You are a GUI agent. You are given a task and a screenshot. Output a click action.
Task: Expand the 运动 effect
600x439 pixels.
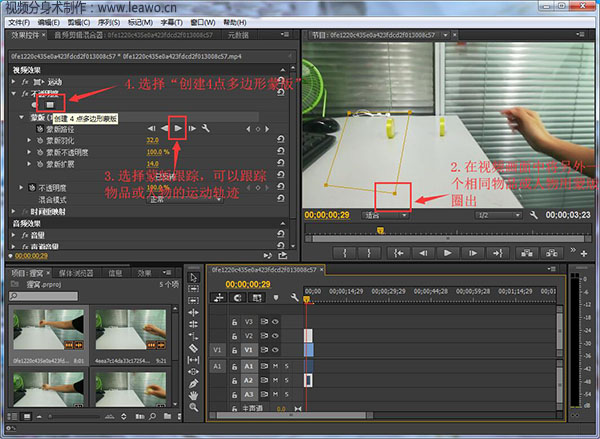14,82
